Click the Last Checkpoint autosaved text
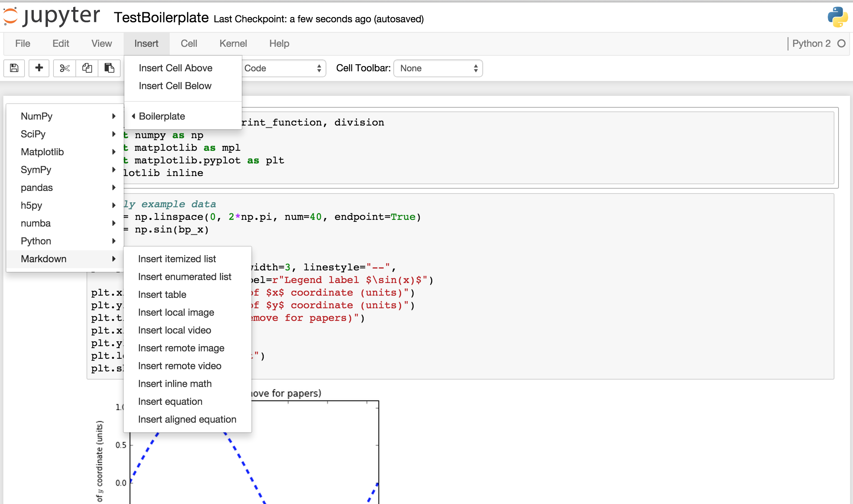The height and width of the screenshot is (504, 853). (319, 19)
